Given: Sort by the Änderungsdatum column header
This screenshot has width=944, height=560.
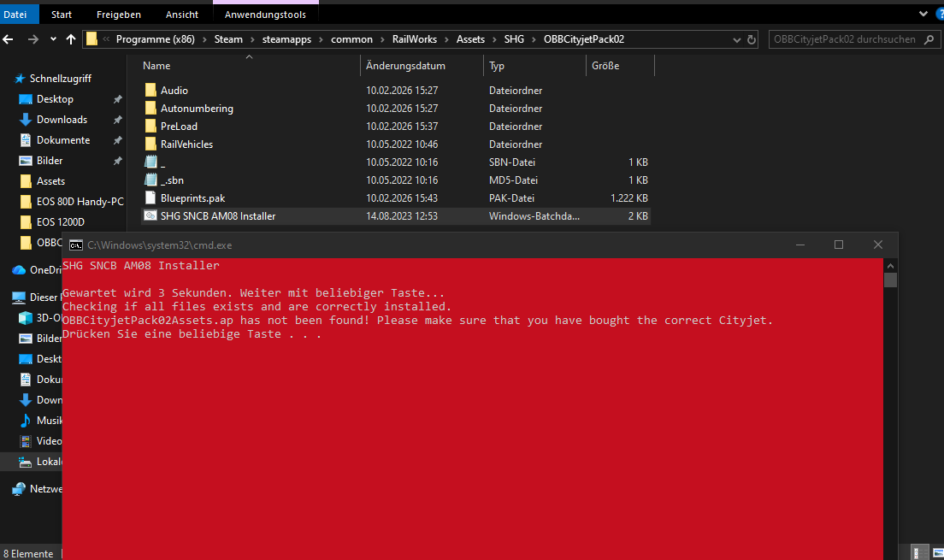Looking at the screenshot, I should pyautogui.click(x=405, y=66).
